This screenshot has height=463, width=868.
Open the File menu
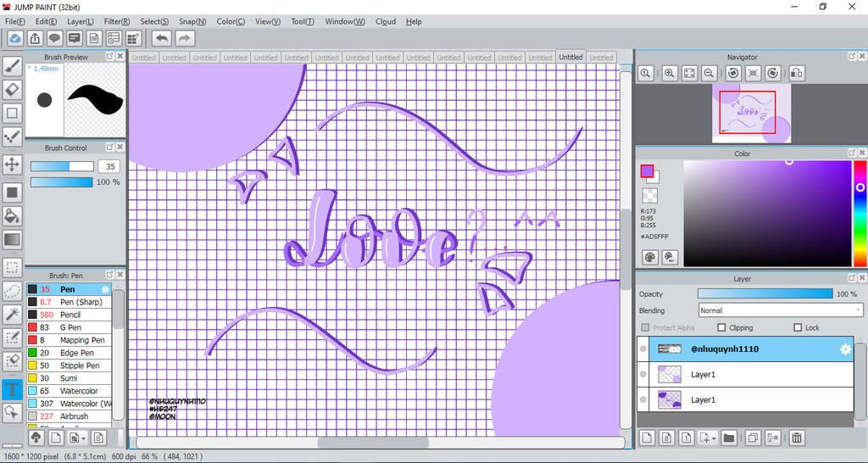(15, 21)
